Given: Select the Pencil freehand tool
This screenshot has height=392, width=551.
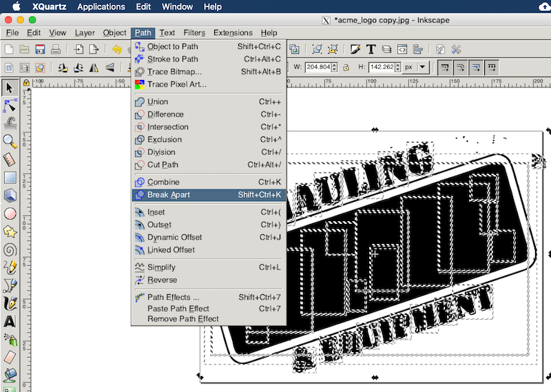Looking at the screenshot, I should (10, 267).
